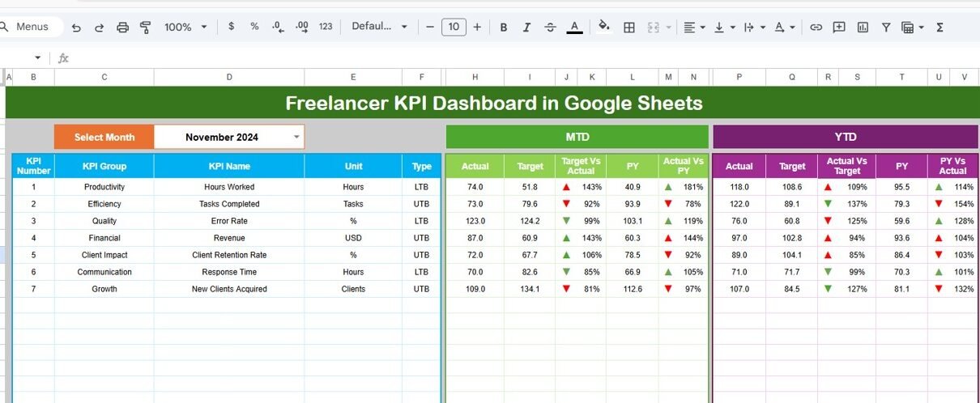
Task: Open the 123 number format menu
Action: point(326,27)
